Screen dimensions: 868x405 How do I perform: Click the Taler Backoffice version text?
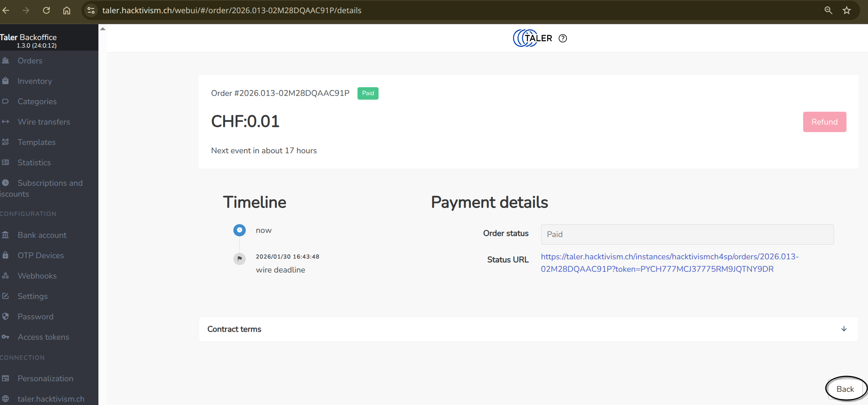click(x=37, y=45)
